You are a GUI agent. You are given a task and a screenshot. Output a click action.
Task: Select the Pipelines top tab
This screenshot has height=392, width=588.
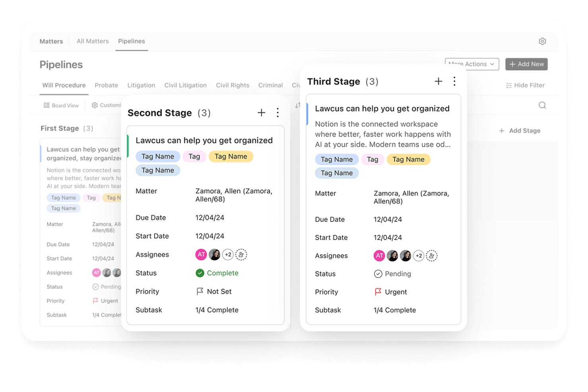click(132, 41)
